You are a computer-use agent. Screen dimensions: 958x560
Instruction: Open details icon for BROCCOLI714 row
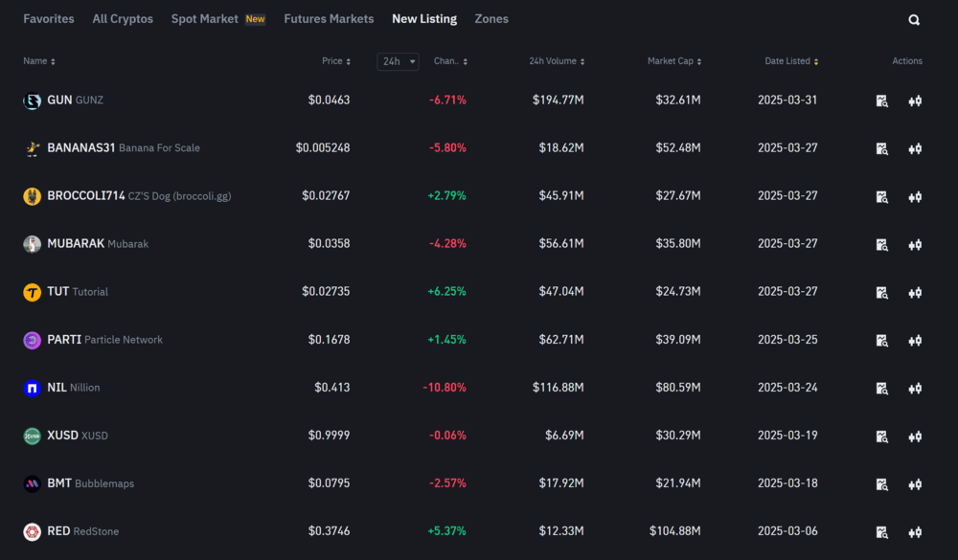[x=881, y=196]
